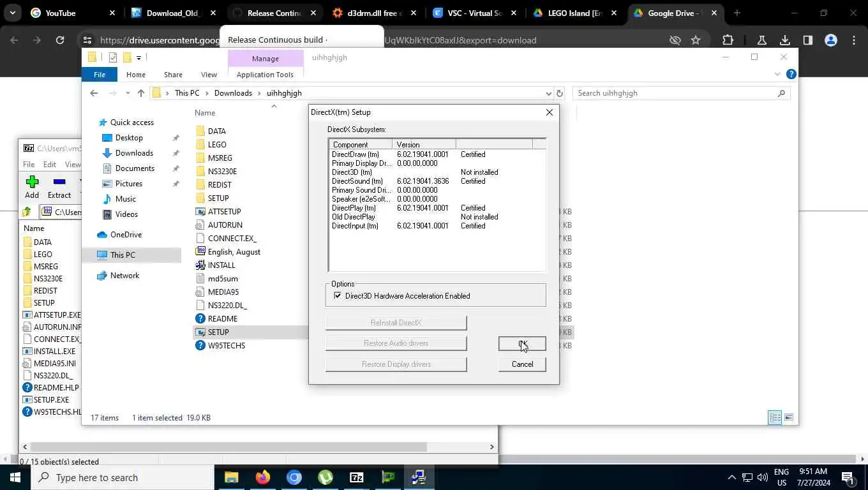Select OneDrive in navigation pane

click(126, 235)
